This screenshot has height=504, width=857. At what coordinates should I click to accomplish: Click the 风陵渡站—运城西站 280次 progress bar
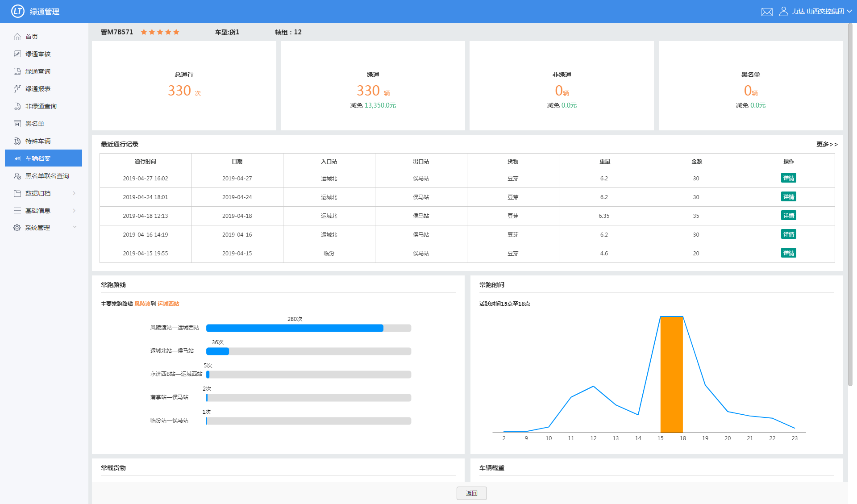pos(308,328)
